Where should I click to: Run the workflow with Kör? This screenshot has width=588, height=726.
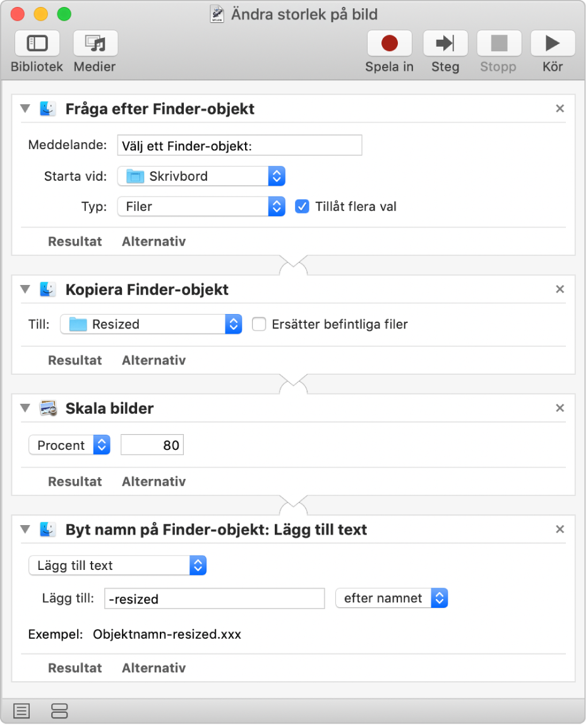pos(553,44)
